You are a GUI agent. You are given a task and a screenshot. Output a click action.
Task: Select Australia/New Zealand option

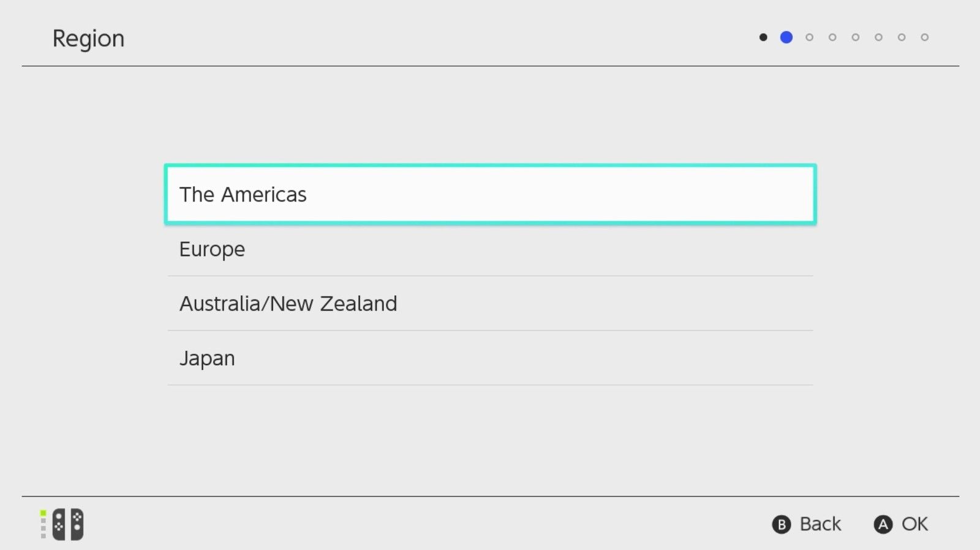coord(490,304)
